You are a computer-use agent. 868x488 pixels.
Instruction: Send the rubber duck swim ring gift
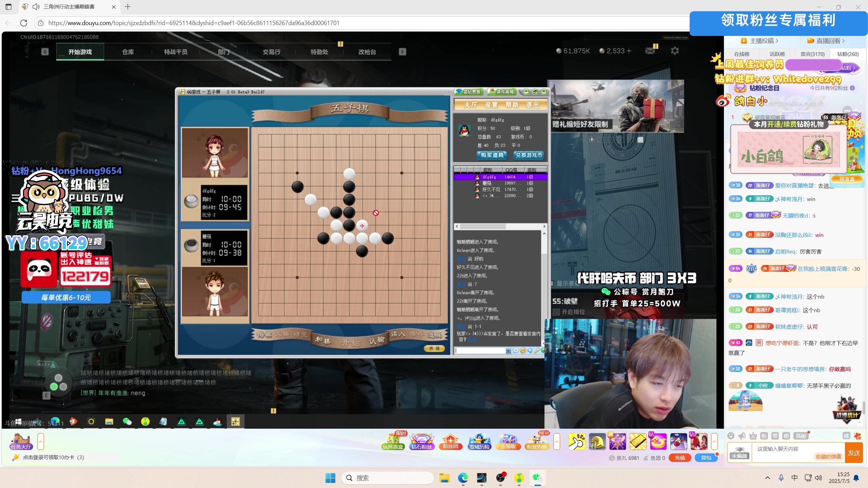[658, 442]
